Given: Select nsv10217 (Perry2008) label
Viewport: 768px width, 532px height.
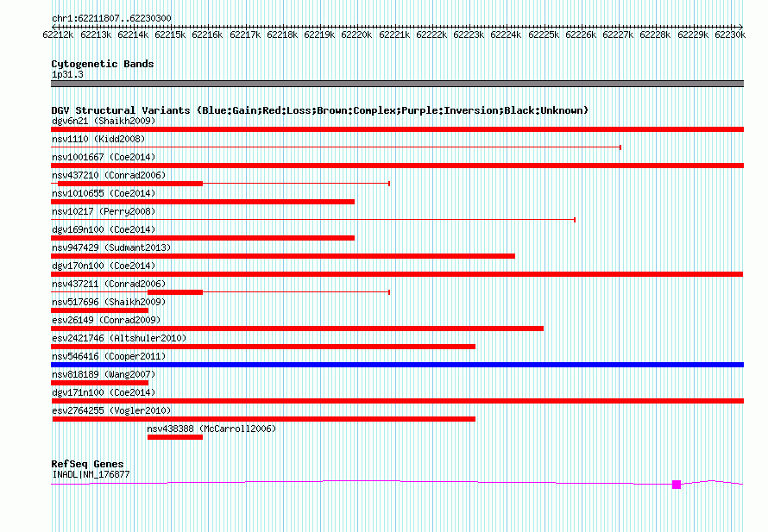Looking at the screenshot, I should pos(104,211).
